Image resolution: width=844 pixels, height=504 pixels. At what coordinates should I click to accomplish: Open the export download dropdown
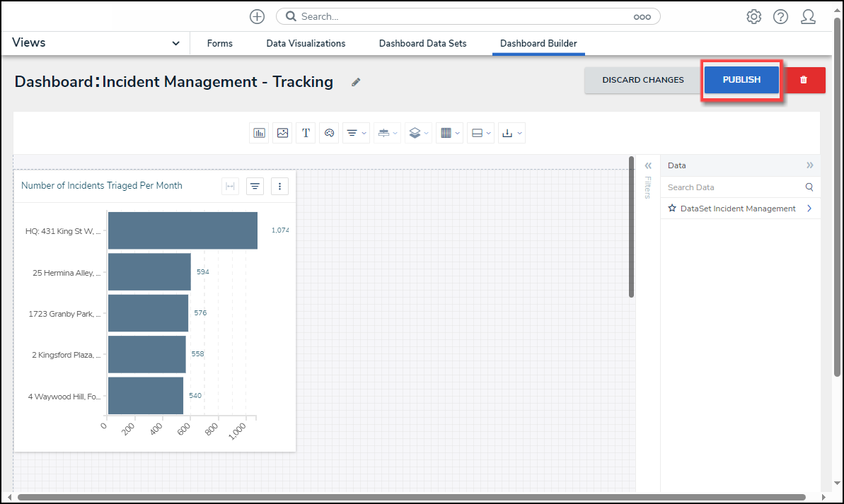[x=511, y=133]
